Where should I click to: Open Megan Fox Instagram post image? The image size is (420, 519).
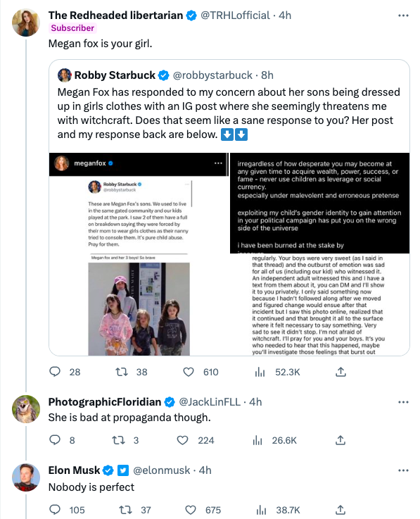click(x=138, y=254)
